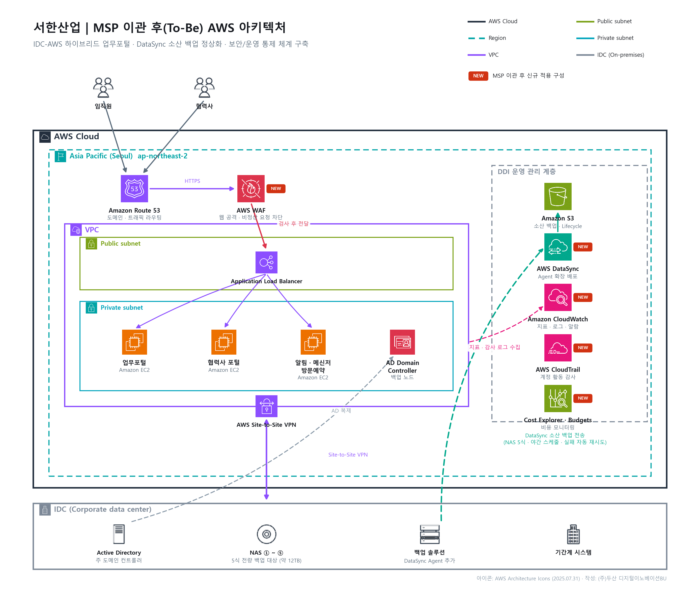This screenshot has width=700, height=595.
Task: Click the 'Site-to-Site VPN' purple label
Action: pos(348,455)
